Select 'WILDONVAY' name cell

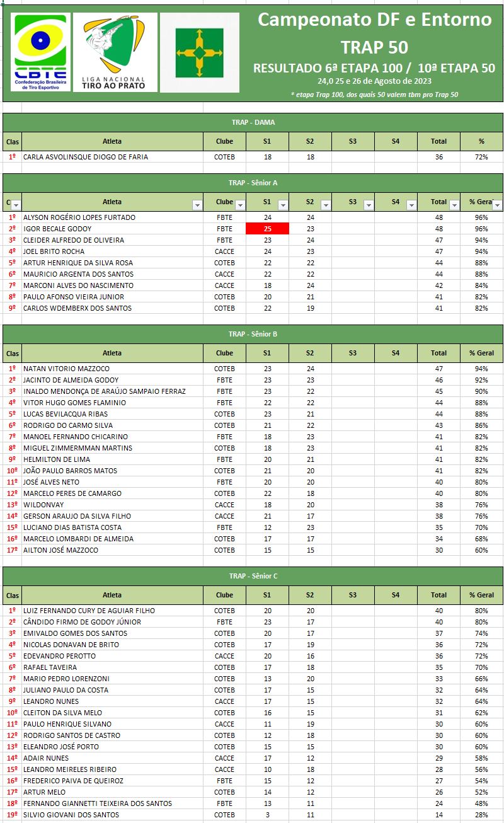[112, 505]
